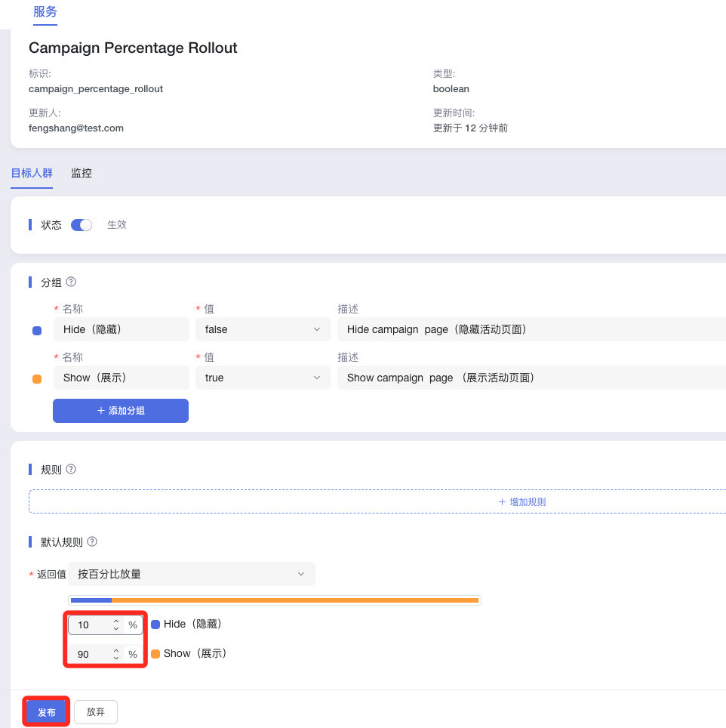Click help icon next to 分组
Screen dimensions: 726x728
[x=71, y=282]
